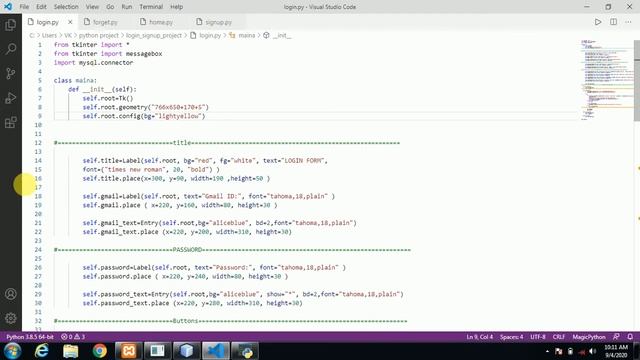Click the Buttons comment line
The image size is (640, 360).
tap(231, 321)
